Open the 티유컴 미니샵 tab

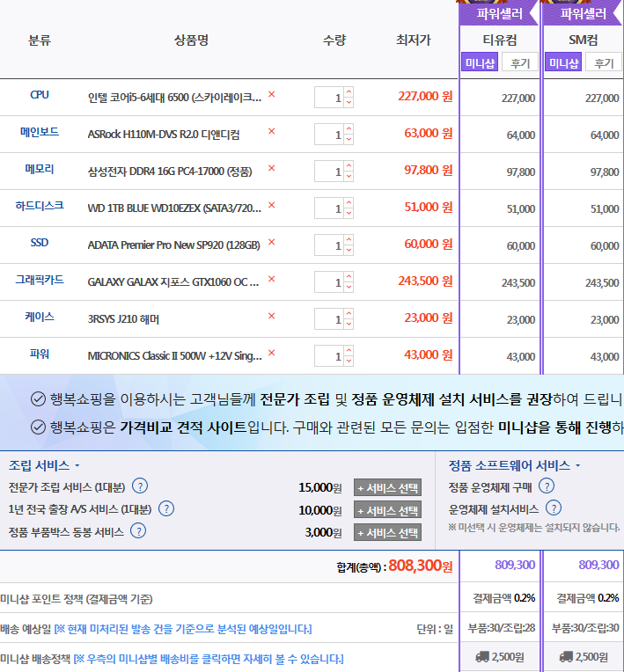pos(480,63)
